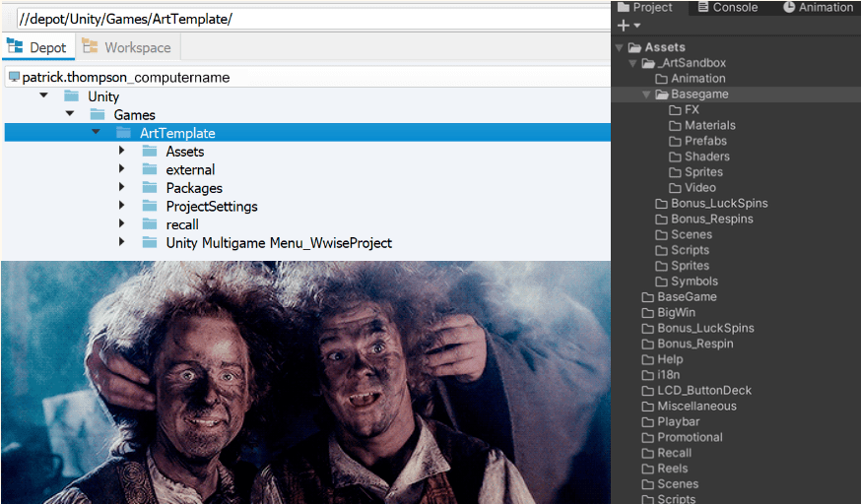The image size is (861, 504).
Task: Click the Video folder icon
Action: tap(675, 188)
